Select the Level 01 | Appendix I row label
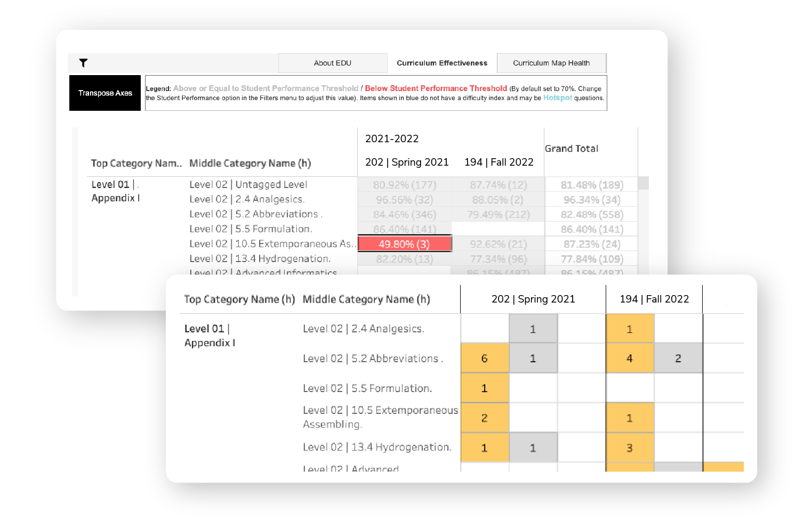 [115, 191]
